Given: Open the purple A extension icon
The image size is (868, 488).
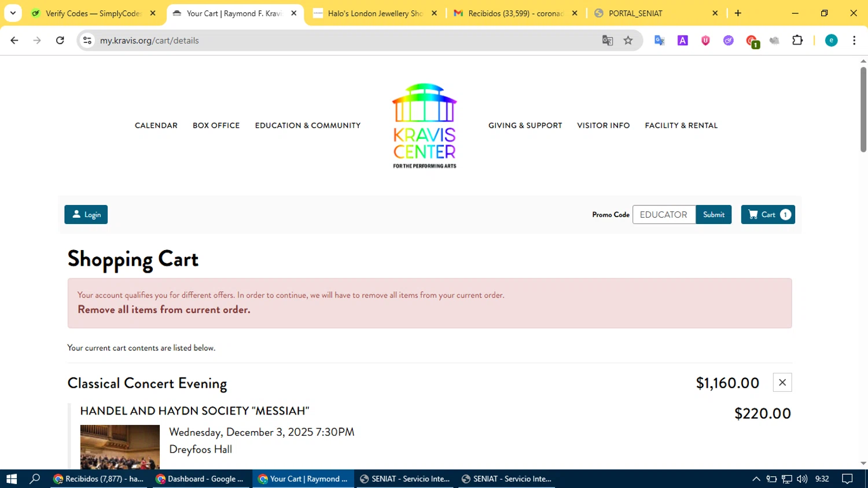Looking at the screenshot, I should (x=683, y=41).
